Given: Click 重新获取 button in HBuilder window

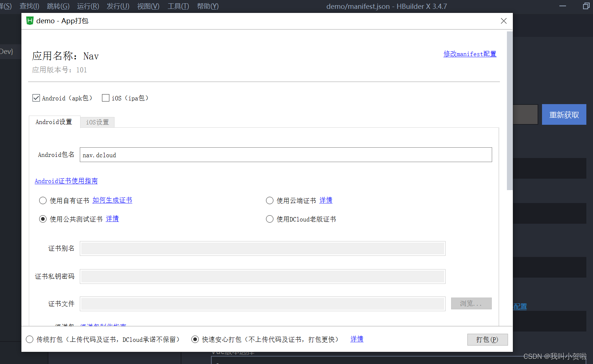Looking at the screenshot, I should coord(564,114).
